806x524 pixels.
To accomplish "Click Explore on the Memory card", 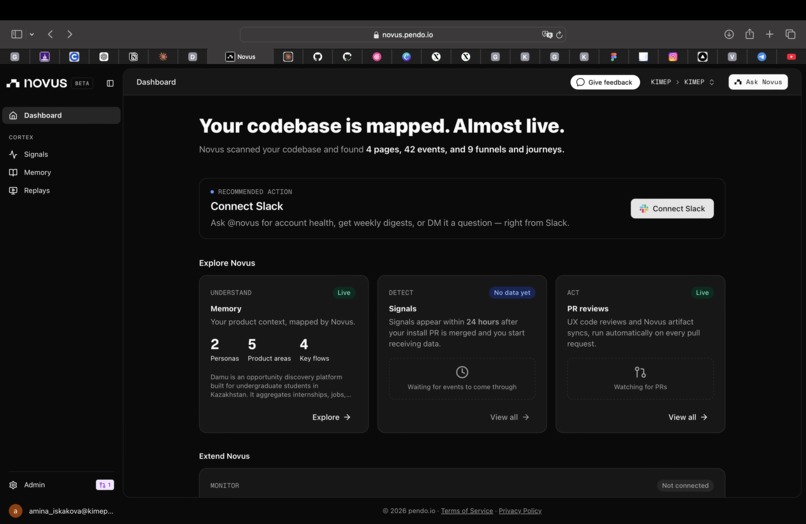I will 331,417.
